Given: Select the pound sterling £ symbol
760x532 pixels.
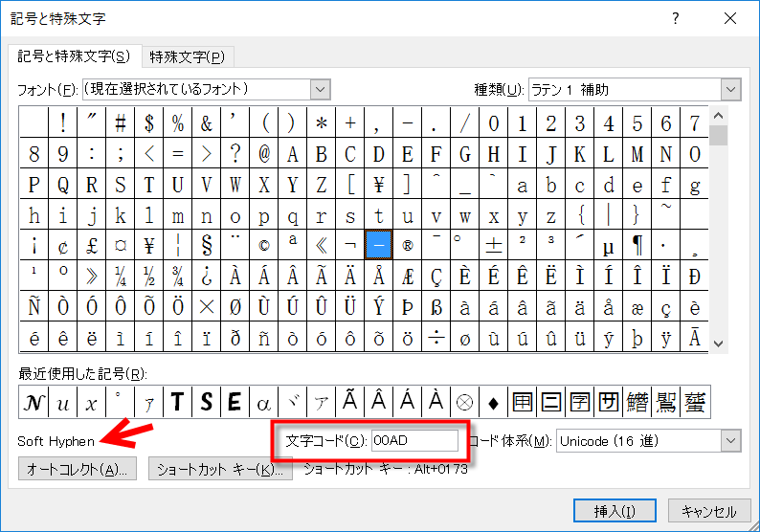Looking at the screenshot, I should point(91,246).
